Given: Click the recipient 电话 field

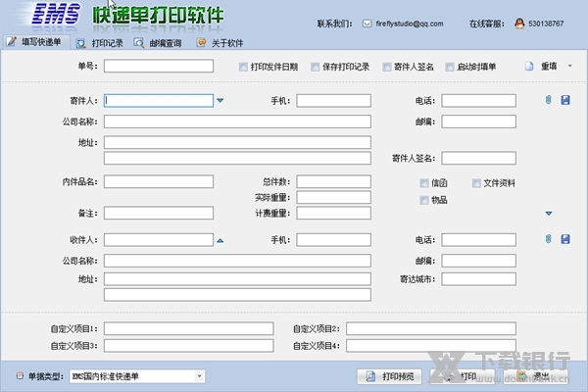Looking at the screenshot, I should click(478, 240).
